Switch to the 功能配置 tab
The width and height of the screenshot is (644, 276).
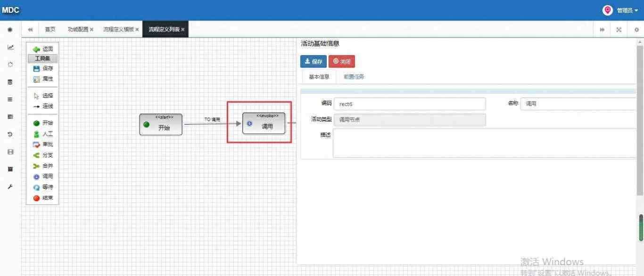click(78, 29)
